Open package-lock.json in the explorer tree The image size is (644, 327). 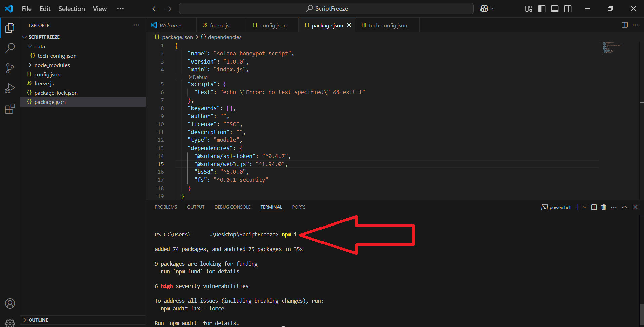83,93
